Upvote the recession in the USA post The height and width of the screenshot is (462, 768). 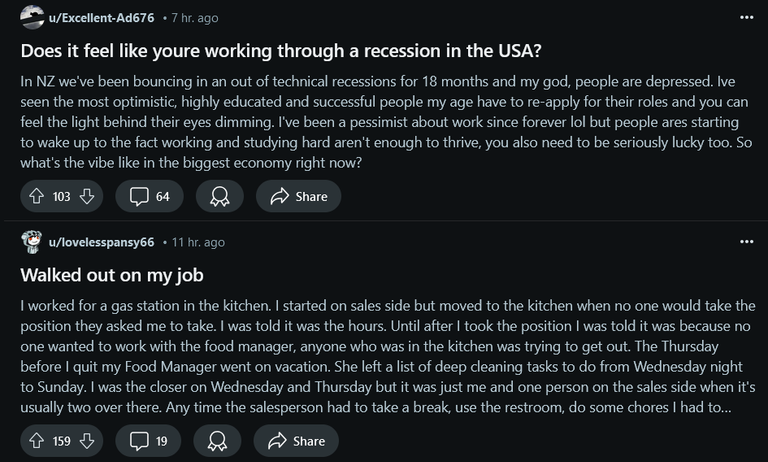(37, 196)
